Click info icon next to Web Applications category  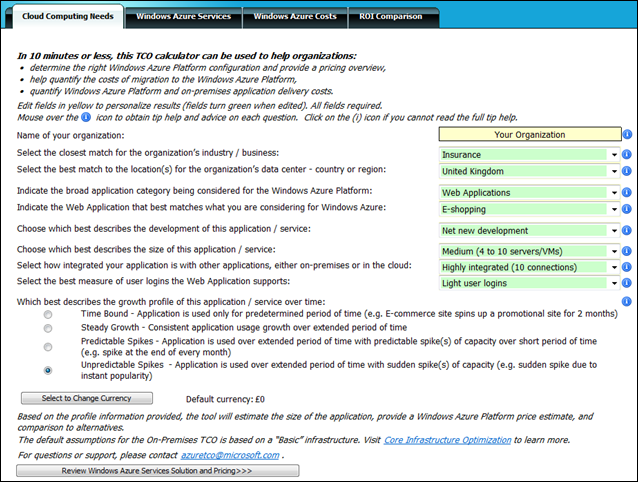627,192
